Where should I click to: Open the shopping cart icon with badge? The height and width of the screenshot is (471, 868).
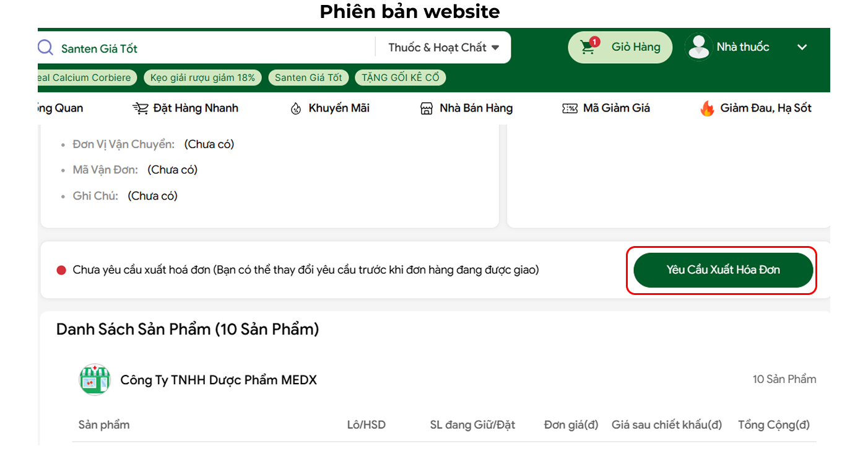coord(589,46)
